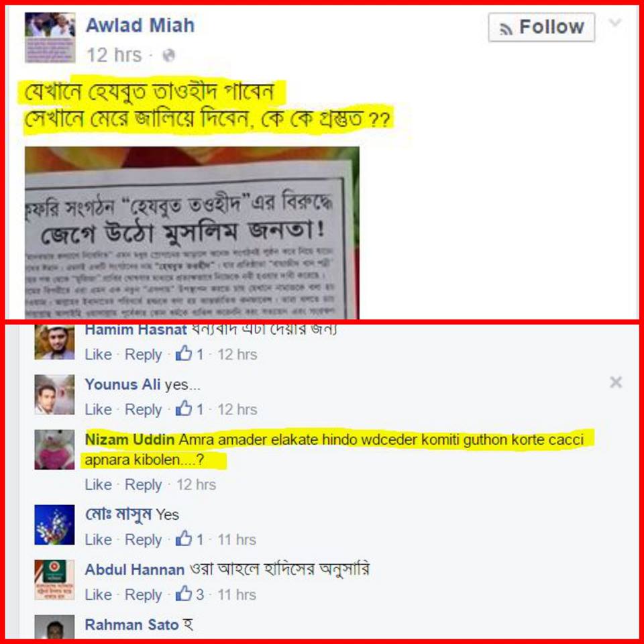Open Awlad Miah's profile picture
The height and width of the screenshot is (644, 644).
pos(50,38)
